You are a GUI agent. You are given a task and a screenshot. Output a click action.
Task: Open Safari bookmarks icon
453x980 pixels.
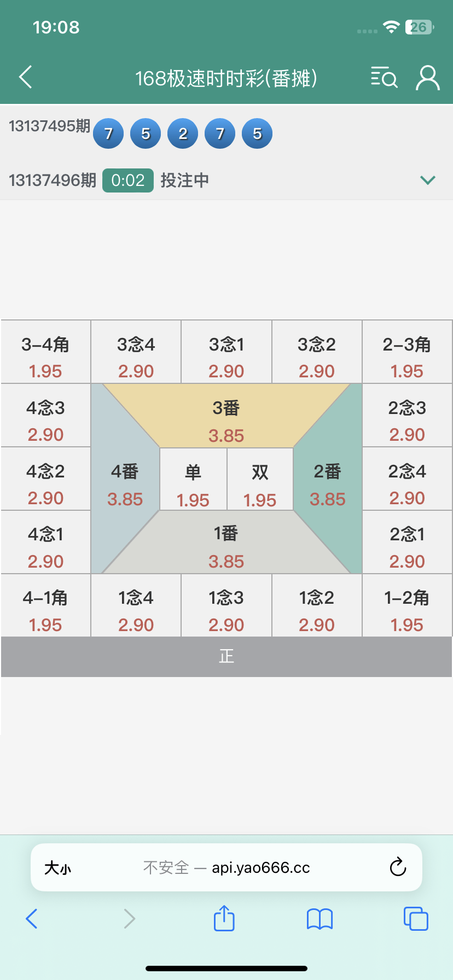(x=320, y=919)
